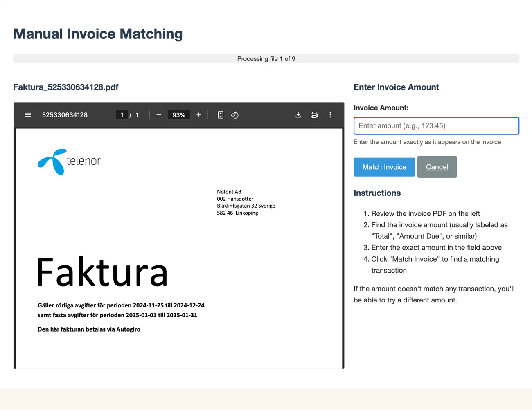Click the Processing file 1 of 9 progress bar
This screenshot has width=532, height=410.
(266, 59)
